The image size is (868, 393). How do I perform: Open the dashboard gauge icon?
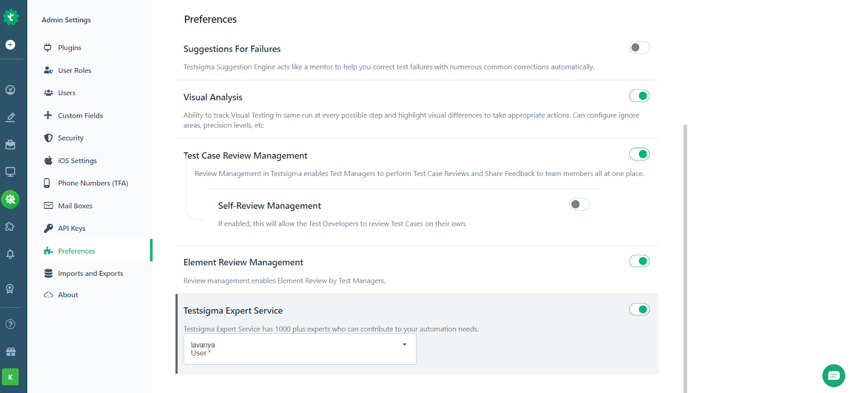click(x=10, y=90)
